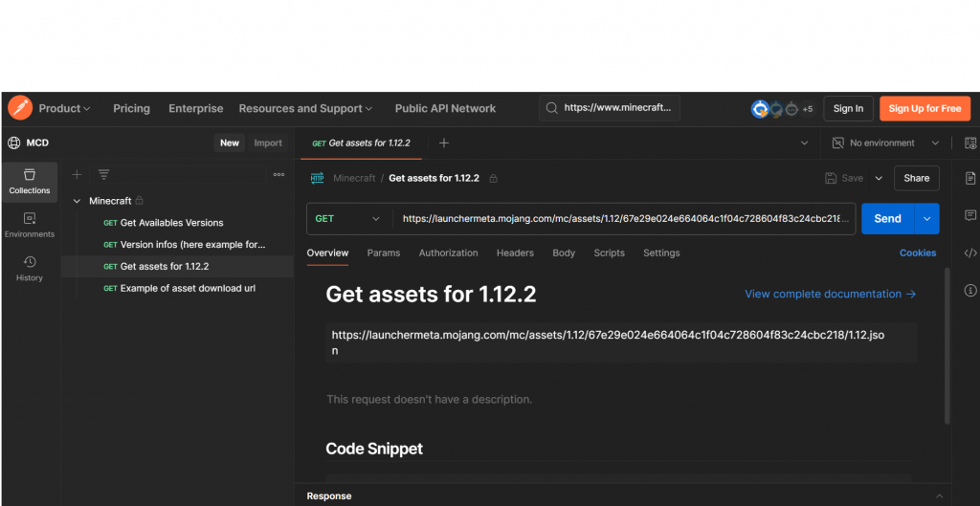Click the HTTP request type icon
Image resolution: width=980 pixels, height=506 pixels.
pyautogui.click(x=318, y=178)
